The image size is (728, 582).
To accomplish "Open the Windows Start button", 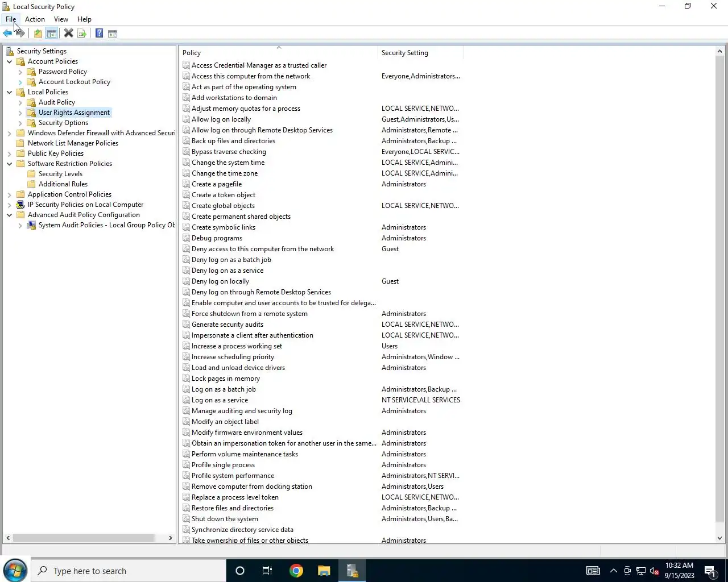I will click(15, 571).
